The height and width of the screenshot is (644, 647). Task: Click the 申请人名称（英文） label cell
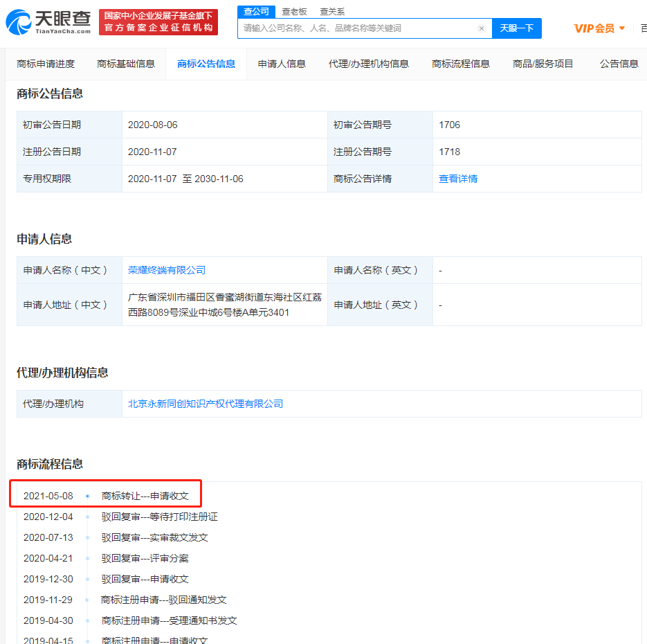click(x=380, y=270)
